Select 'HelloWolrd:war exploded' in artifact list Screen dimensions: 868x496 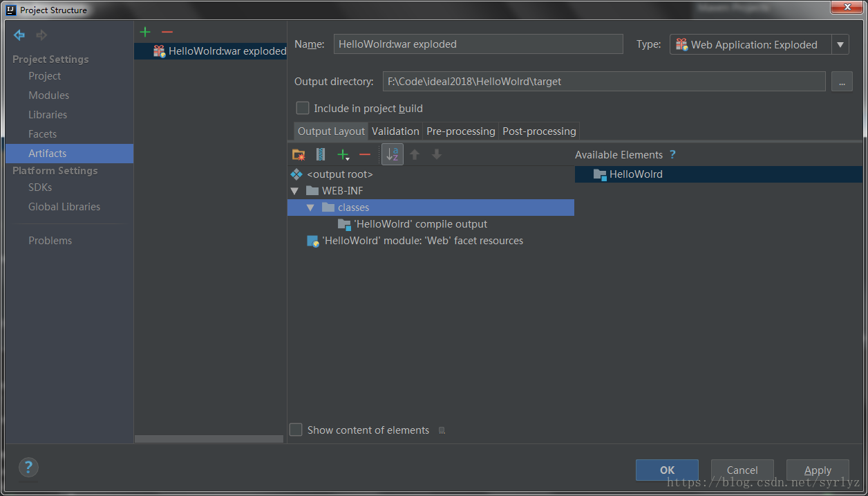click(x=210, y=51)
